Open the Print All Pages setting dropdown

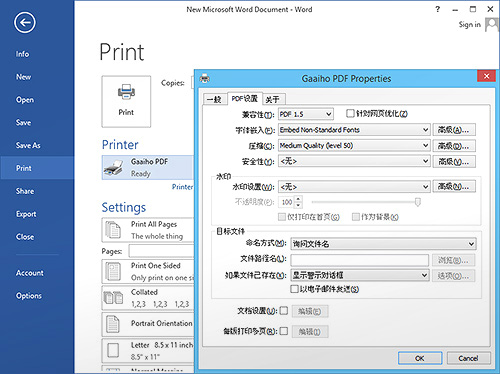click(x=148, y=230)
